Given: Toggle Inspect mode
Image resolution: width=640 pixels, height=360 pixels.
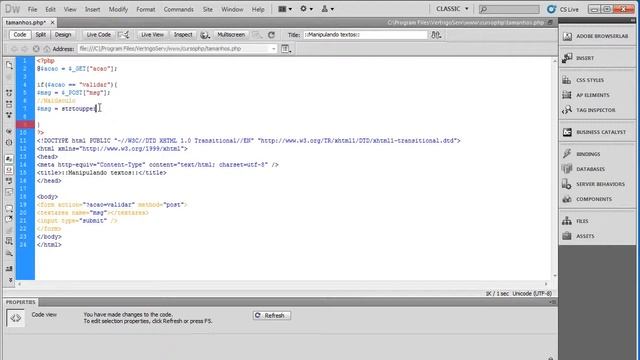Looking at the screenshot, I should click(183, 35).
